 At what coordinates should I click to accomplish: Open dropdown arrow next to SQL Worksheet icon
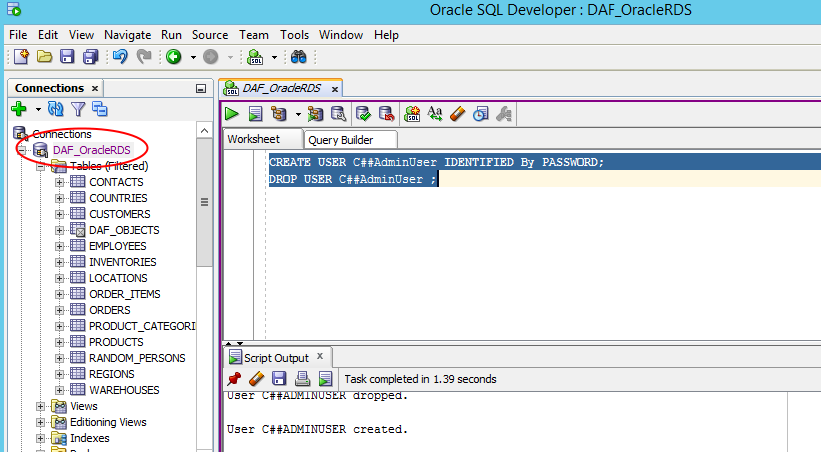point(274,57)
